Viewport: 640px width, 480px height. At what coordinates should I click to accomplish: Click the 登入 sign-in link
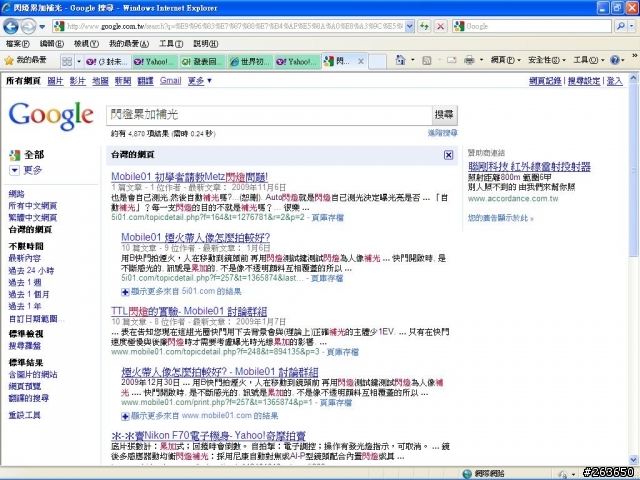[614, 81]
